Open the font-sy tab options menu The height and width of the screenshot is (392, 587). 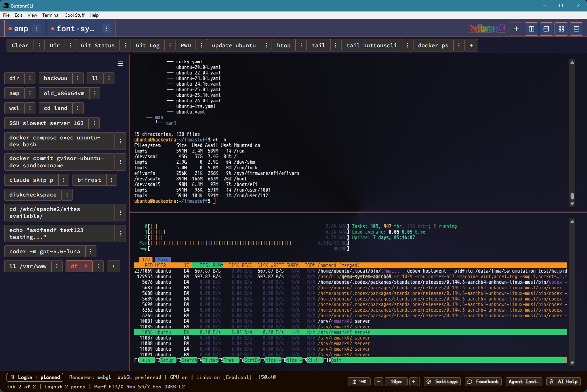tap(107, 29)
